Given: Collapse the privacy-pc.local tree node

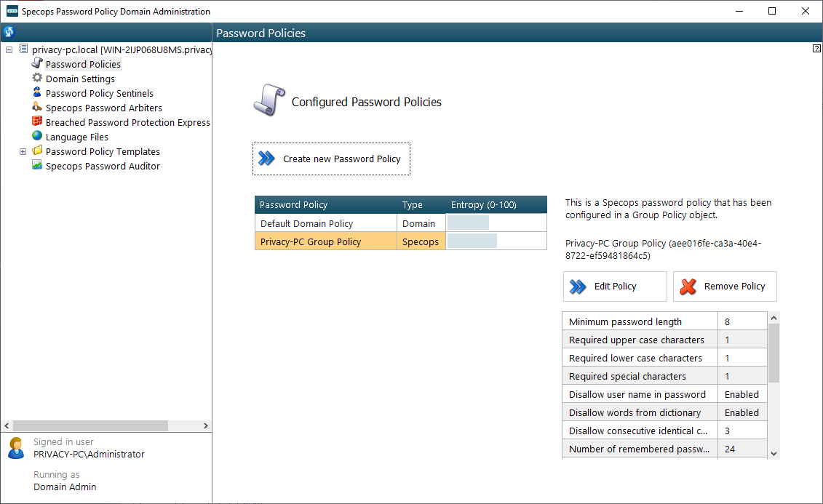Looking at the screenshot, I should pos(9,50).
